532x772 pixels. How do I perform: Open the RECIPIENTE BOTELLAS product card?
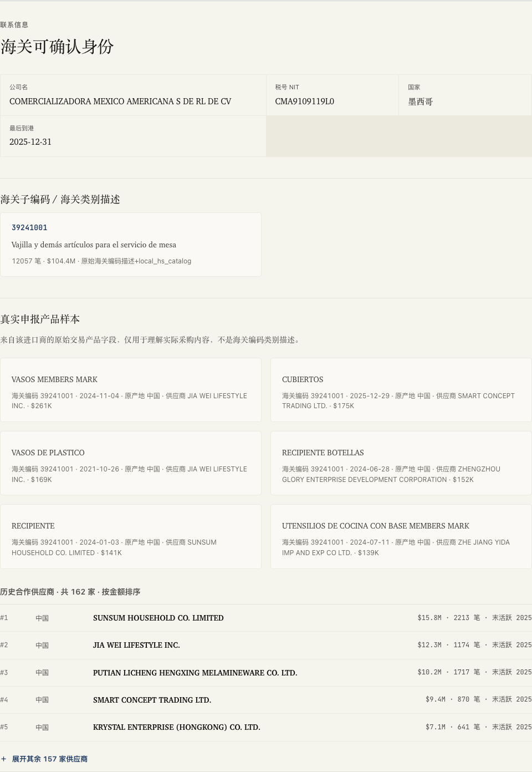401,463
